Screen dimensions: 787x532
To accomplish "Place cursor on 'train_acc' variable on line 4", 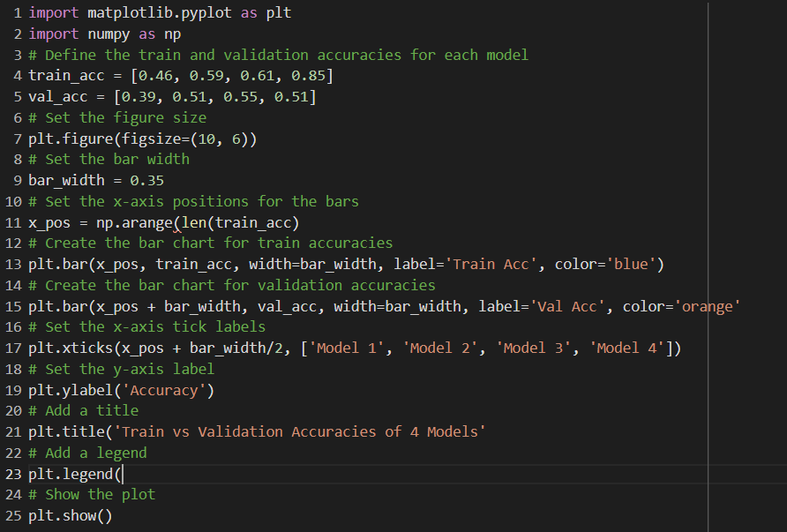I will click(66, 76).
